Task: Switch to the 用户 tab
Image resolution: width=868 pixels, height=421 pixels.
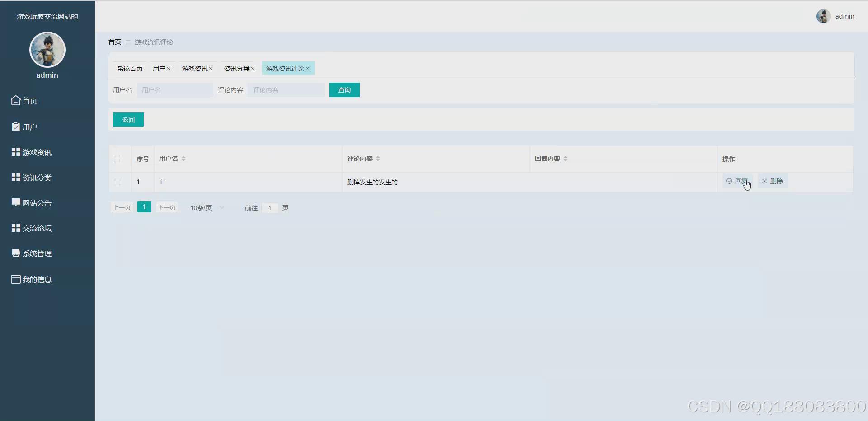Action: tap(159, 68)
